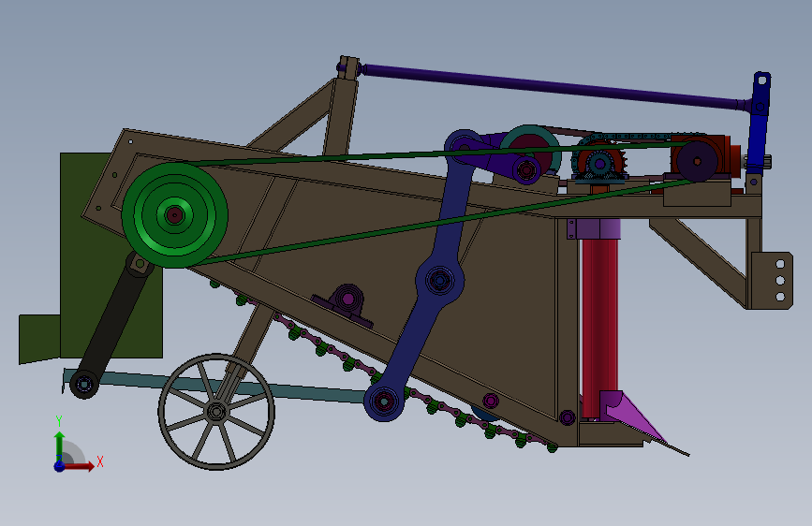Pick the lower pivot of the blue crank arm
The width and height of the screenshot is (812, 526).
pyautogui.click(x=384, y=402)
